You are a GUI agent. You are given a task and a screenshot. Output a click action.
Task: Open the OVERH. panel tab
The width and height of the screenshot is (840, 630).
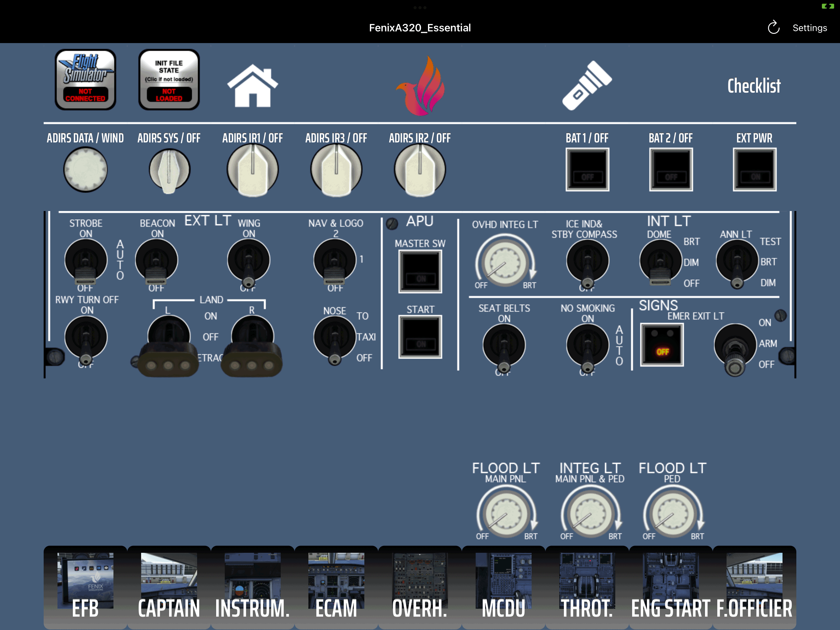[x=420, y=587]
